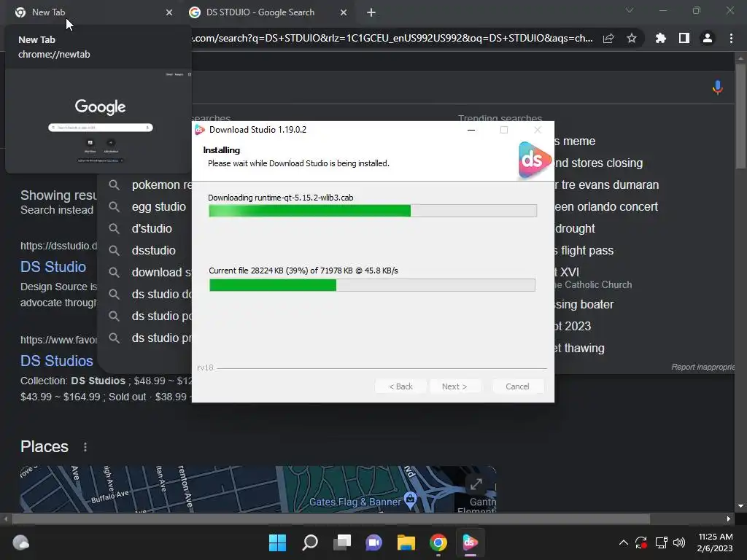This screenshot has height=560, width=747.
Task: Select the 'download s' search suggestion
Action: [x=161, y=273]
